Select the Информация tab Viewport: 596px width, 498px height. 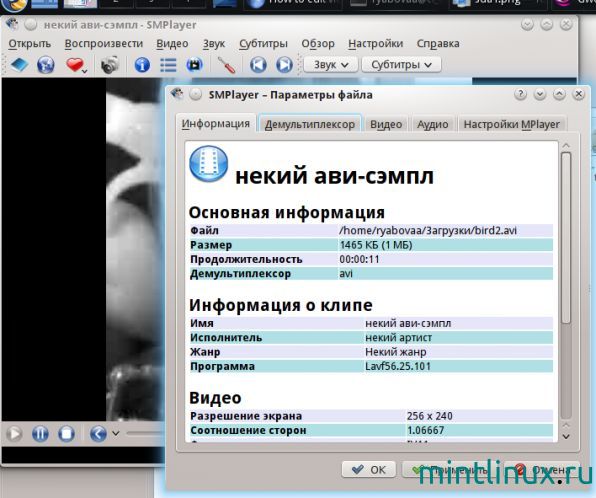(216, 124)
